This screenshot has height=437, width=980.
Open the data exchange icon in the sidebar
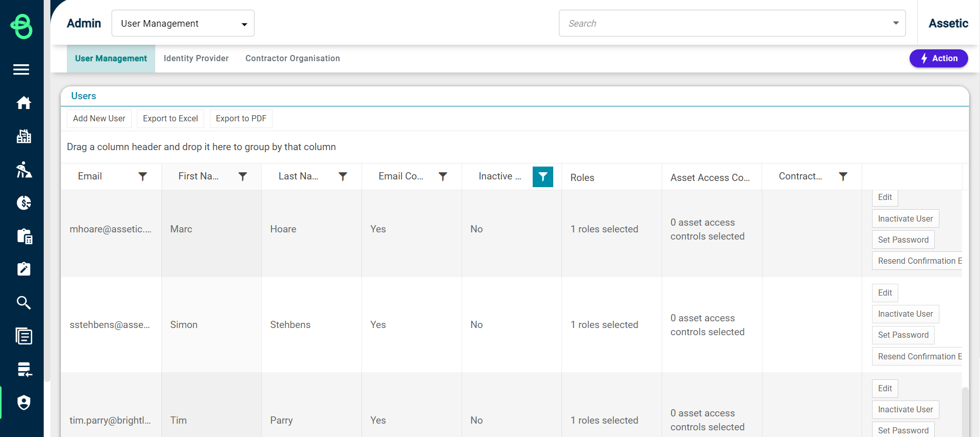click(x=24, y=369)
